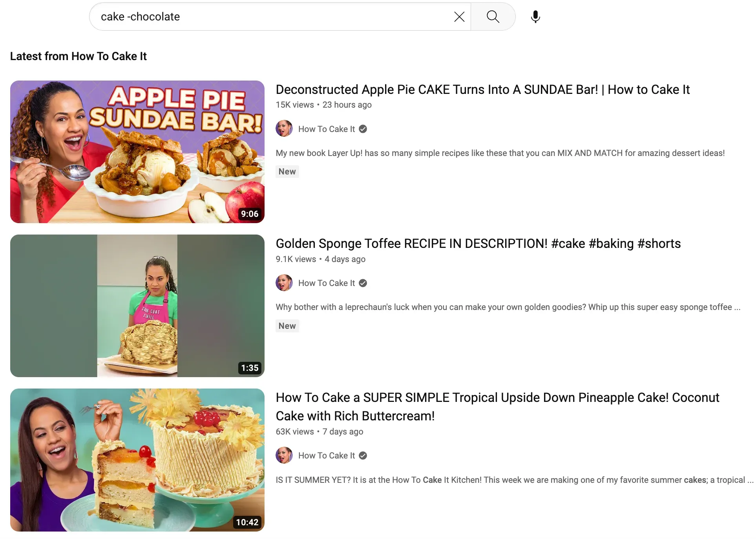Visit How To Cake It channel under shorts video
The image size is (756, 539).
pos(326,283)
